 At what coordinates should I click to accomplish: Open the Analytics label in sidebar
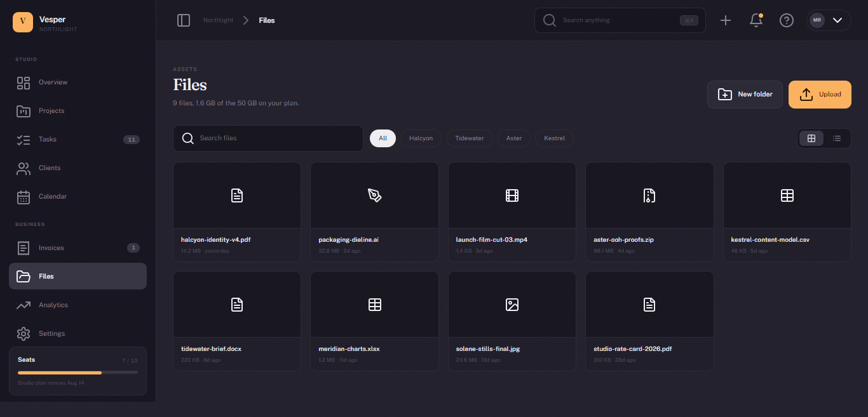pyautogui.click(x=53, y=305)
